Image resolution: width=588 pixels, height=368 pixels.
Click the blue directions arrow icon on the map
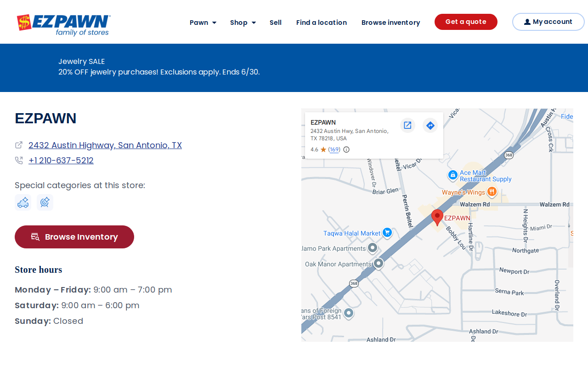(x=430, y=125)
